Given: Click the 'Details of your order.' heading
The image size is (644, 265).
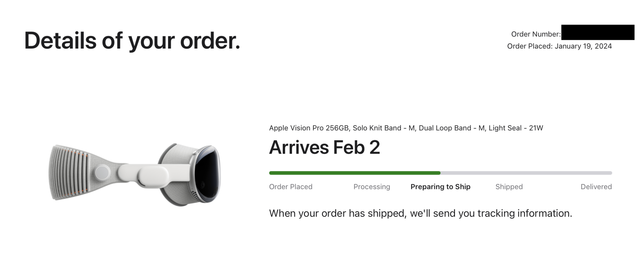Looking at the screenshot, I should (132, 41).
